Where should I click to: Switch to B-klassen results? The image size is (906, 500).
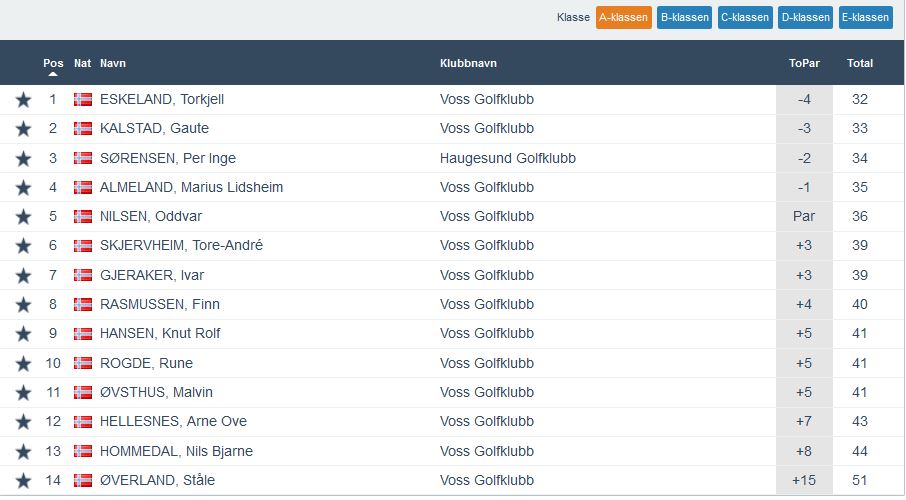(x=684, y=17)
